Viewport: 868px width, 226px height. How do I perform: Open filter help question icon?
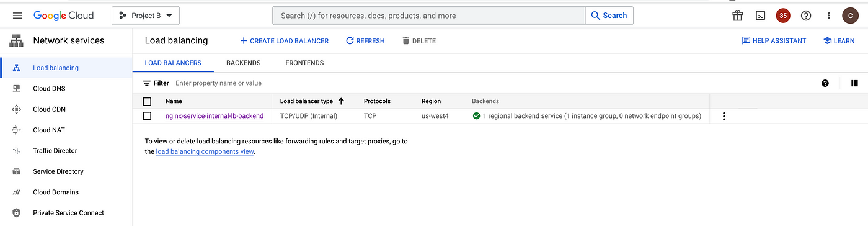click(x=825, y=83)
